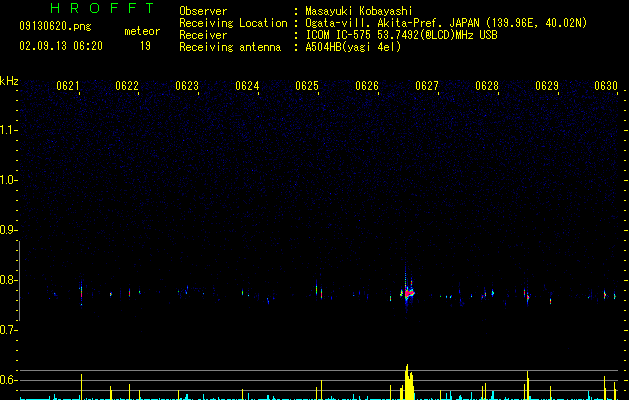Click the 0621 time marker
The image size is (629, 400).
click(68, 86)
